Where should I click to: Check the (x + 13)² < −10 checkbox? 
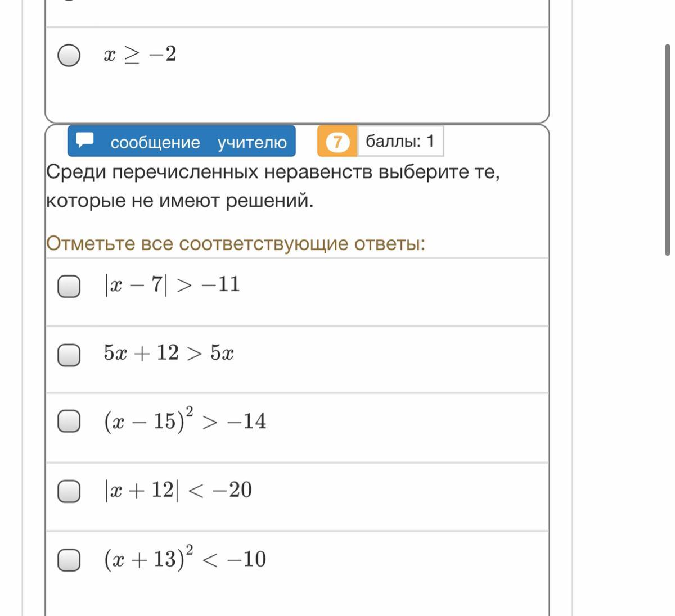pyautogui.click(x=69, y=560)
